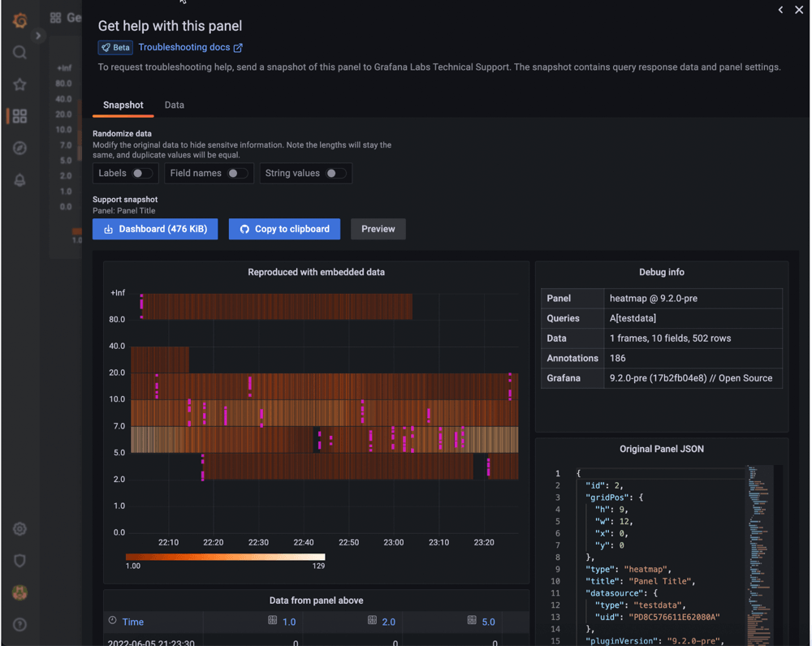
Task: Click the Time column header
Action: click(132, 622)
